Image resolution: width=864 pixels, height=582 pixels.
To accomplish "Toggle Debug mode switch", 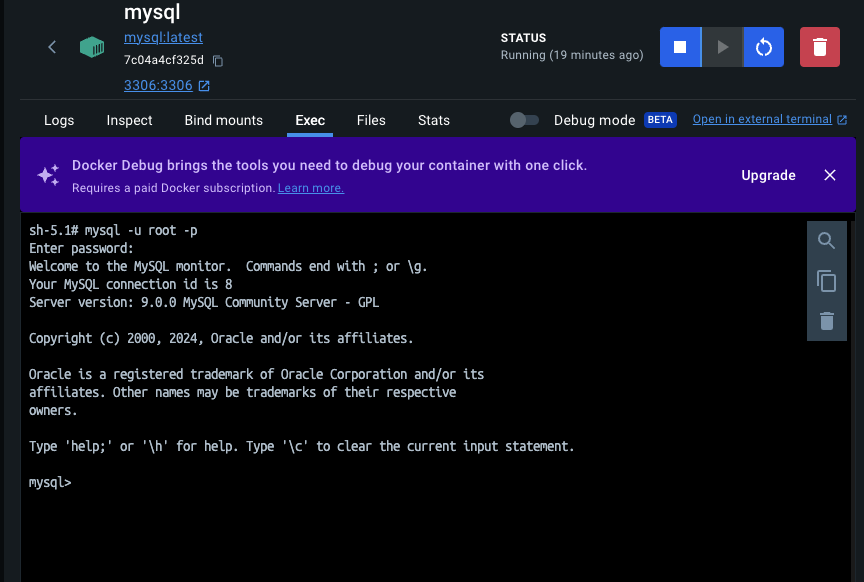I will coord(524,120).
